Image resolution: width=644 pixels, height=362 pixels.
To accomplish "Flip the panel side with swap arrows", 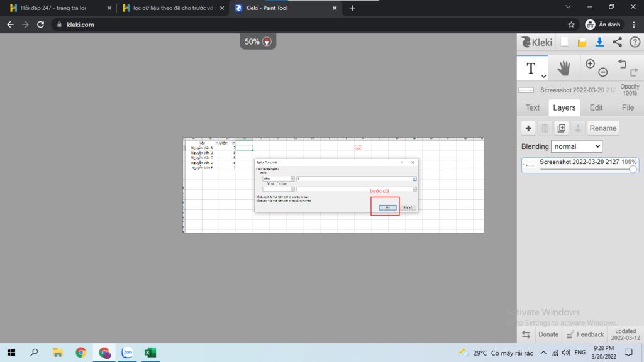I will click(526, 334).
